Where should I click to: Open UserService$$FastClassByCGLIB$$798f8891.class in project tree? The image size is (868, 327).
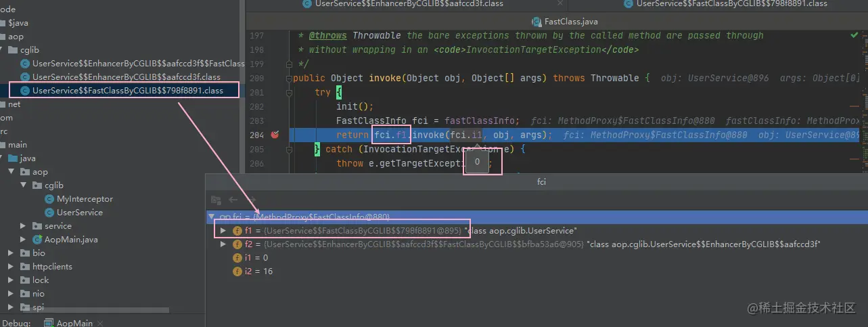click(x=127, y=90)
